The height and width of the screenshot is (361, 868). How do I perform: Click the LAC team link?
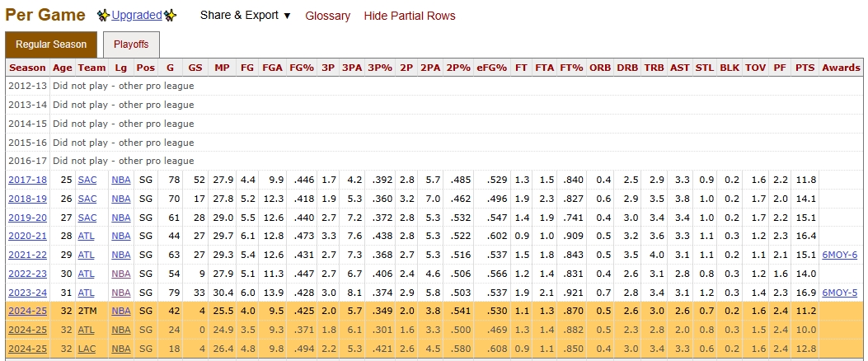pyautogui.click(x=87, y=349)
